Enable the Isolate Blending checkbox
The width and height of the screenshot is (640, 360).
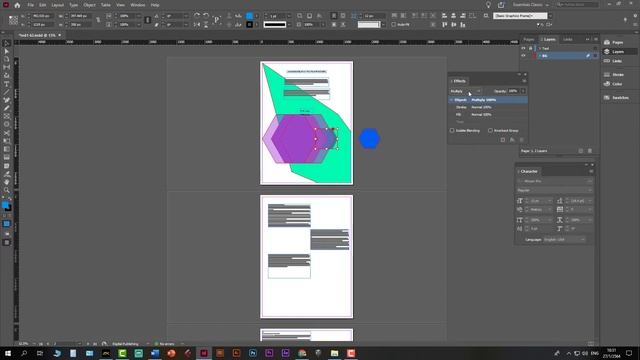pyautogui.click(x=452, y=131)
